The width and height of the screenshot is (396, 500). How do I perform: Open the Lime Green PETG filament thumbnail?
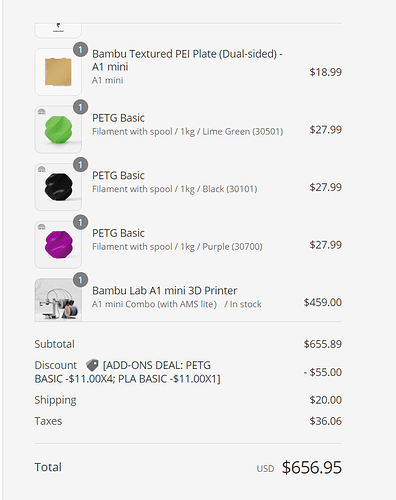pyautogui.click(x=58, y=130)
